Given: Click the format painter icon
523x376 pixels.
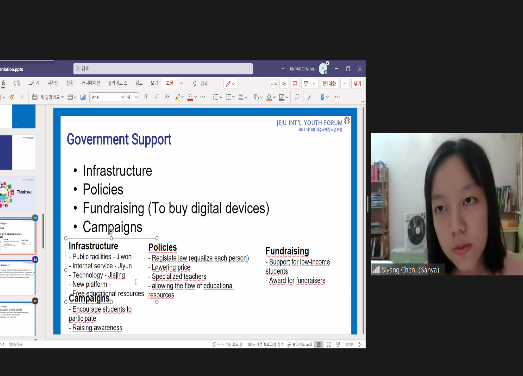Looking at the screenshot, I should [12, 97].
